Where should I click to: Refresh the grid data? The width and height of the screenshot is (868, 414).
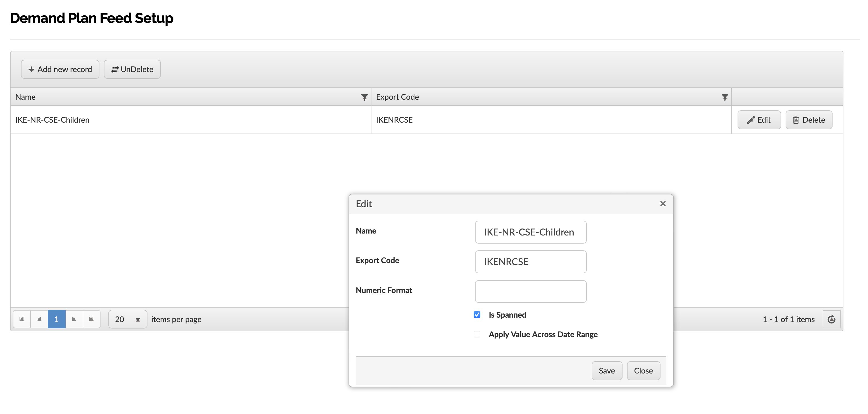pyautogui.click(x=831, y=319)
